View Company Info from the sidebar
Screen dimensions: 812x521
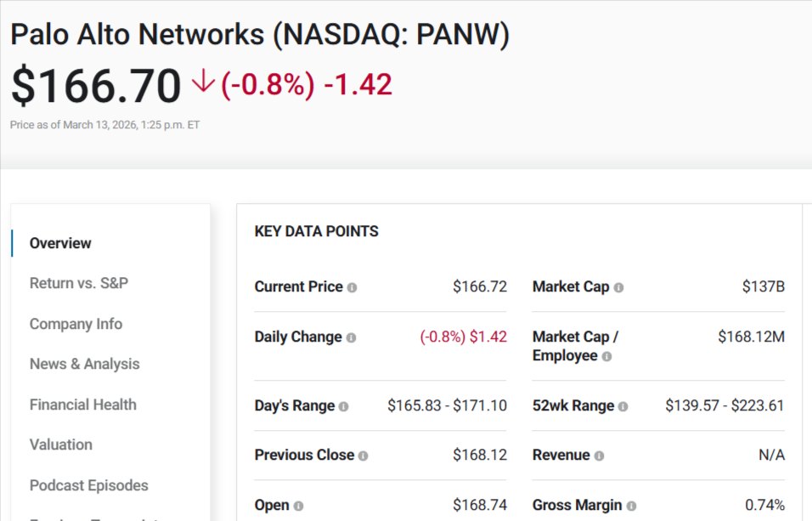click(76, 324)
